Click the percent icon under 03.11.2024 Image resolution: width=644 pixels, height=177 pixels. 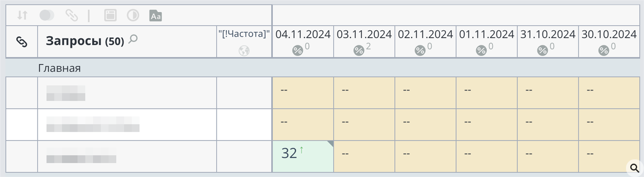coord(358,50)
